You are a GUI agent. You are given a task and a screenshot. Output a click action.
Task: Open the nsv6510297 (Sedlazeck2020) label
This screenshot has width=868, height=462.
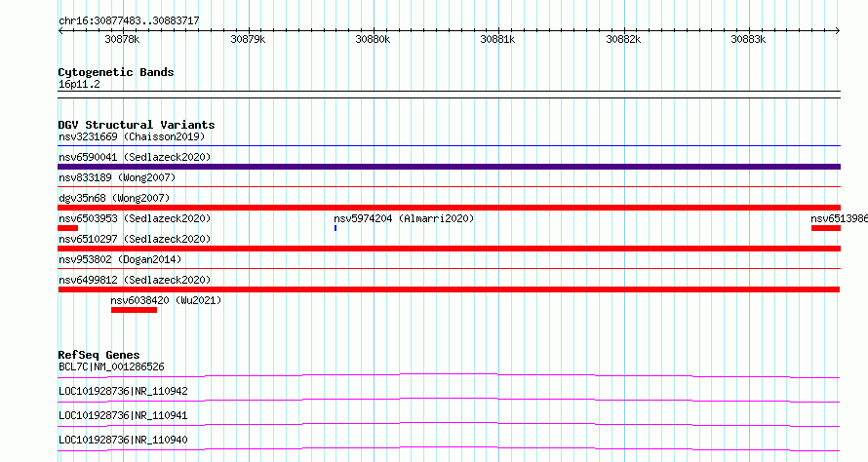point(135,239)
